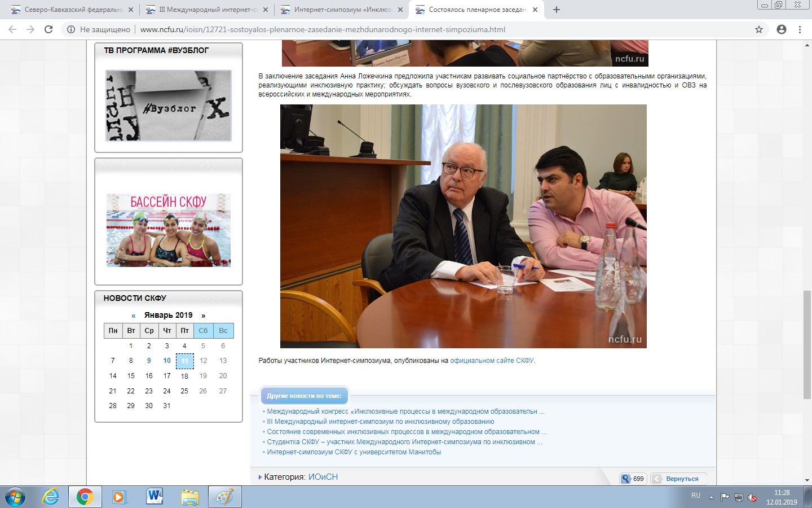Close the 'Состоялось пленарное заседание' tab

pos(535,10)
